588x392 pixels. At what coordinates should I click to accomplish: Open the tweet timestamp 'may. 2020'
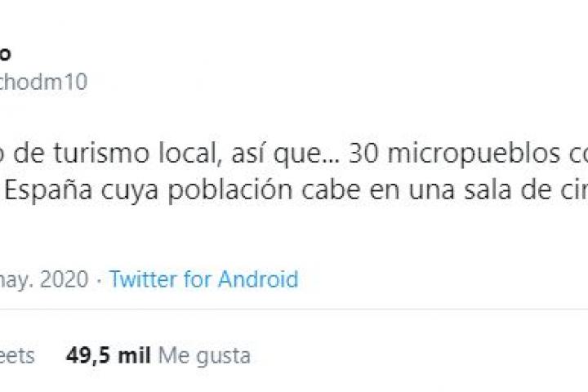coord(44,280)
